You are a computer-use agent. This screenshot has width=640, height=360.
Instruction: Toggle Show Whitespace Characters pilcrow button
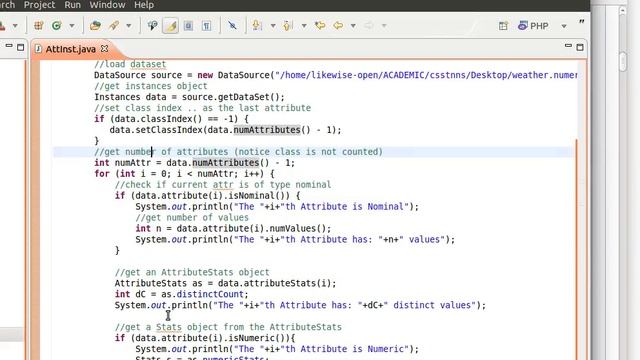click(x=207, y=26)
